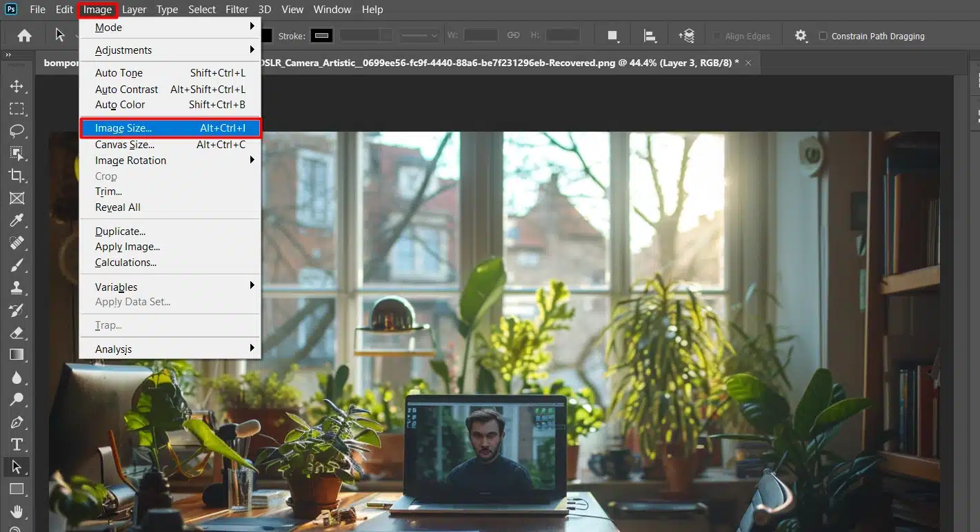Expand the Image Rotation submenu

[x=170, y=160]
